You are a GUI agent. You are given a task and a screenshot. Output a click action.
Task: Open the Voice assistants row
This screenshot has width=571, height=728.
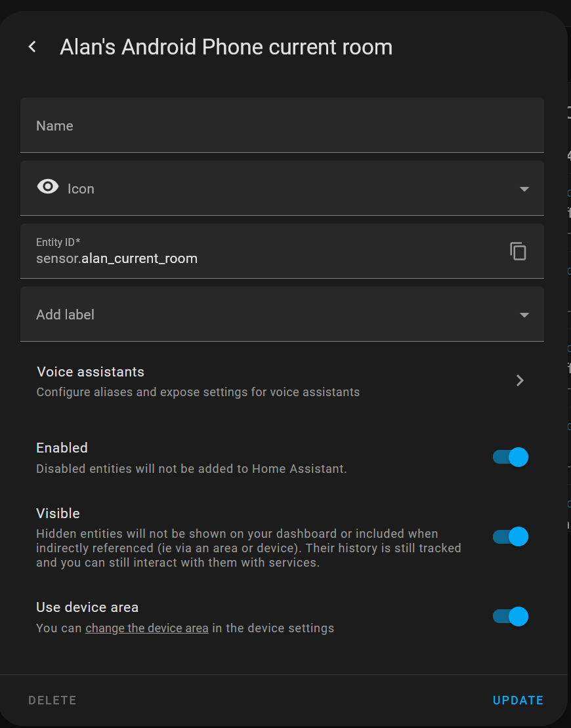tap(282, 381)
